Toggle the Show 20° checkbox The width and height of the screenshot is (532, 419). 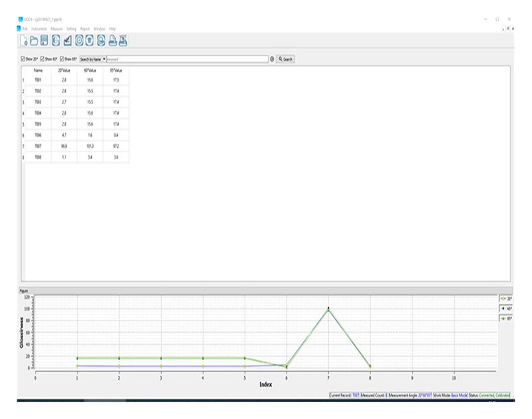pos(23,59)
